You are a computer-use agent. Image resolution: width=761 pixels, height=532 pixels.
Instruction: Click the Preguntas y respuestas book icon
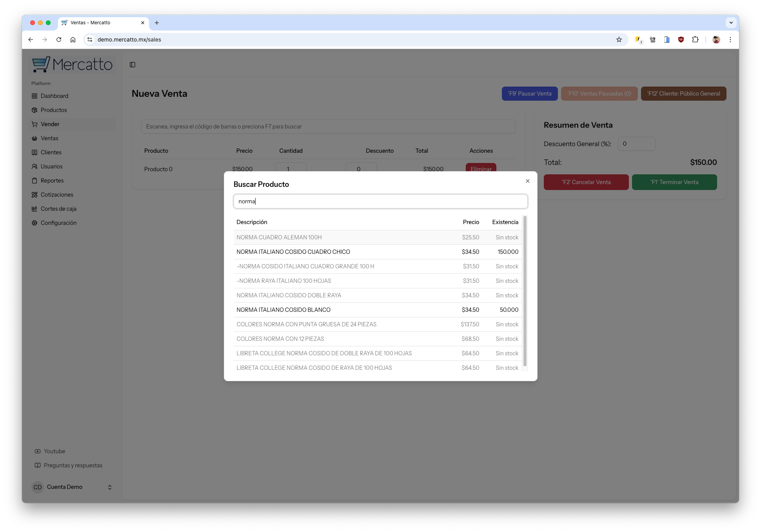(38, 465)
